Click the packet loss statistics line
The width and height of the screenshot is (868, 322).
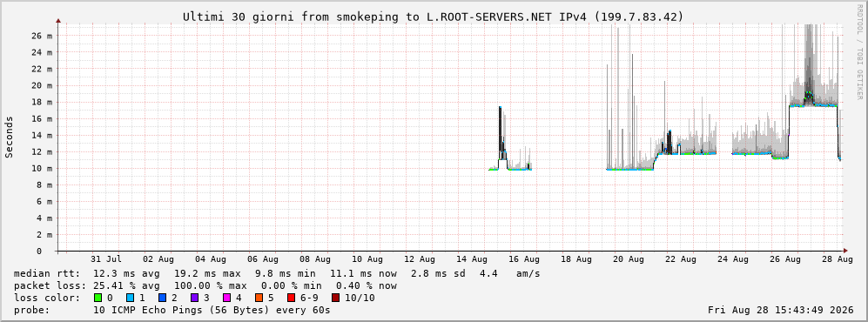click(205, 286)
